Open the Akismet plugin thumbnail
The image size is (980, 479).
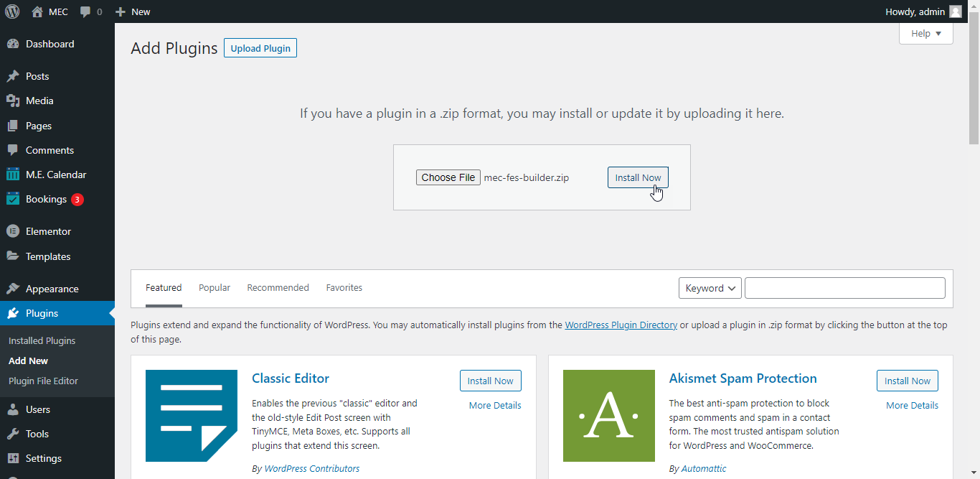609,416
